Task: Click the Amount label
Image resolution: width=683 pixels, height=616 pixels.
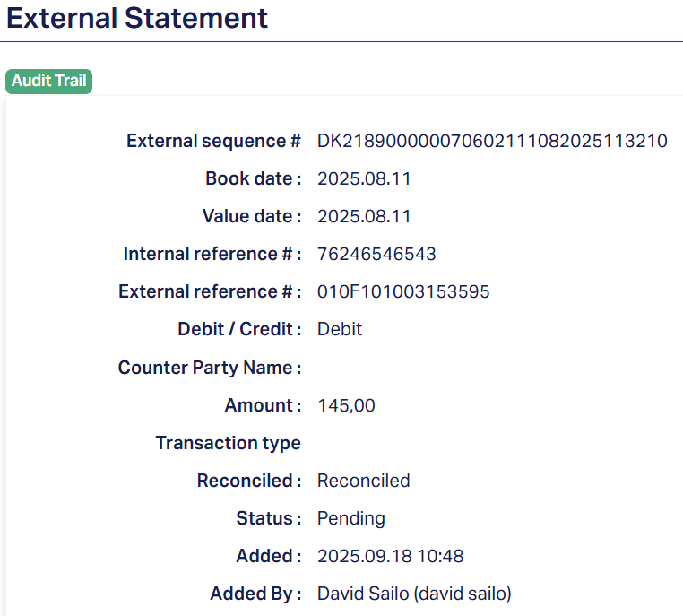Action: pos(263,405)
